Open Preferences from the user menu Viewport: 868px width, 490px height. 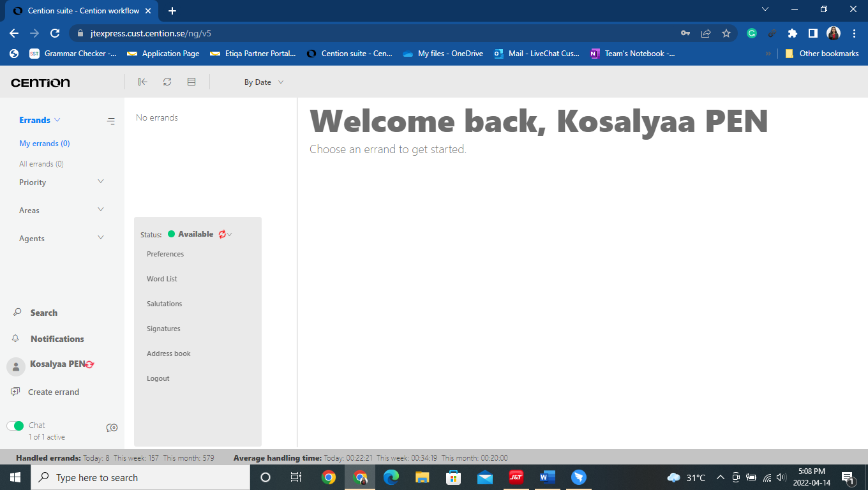(165, 254)
